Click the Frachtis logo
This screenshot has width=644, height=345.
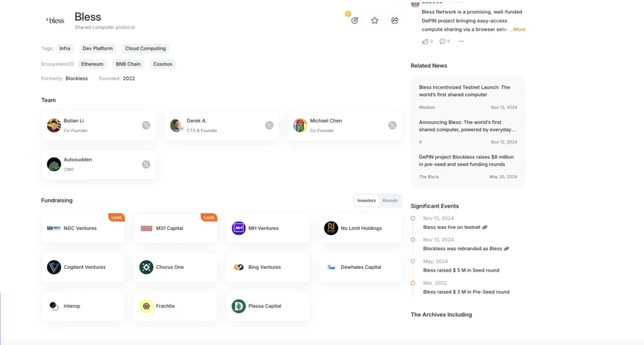(x=146, y=306)
